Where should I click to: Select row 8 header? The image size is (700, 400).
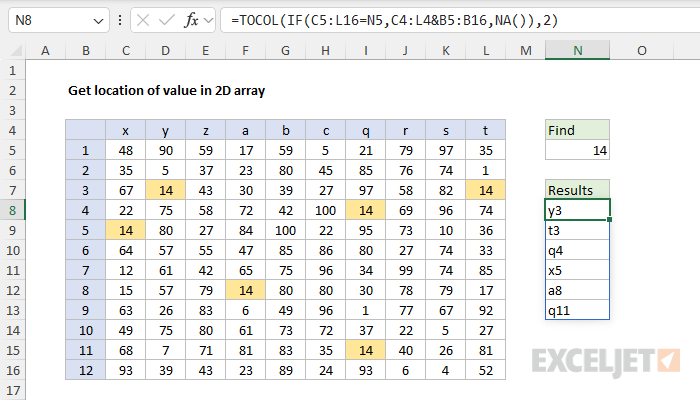click(12, 210)
